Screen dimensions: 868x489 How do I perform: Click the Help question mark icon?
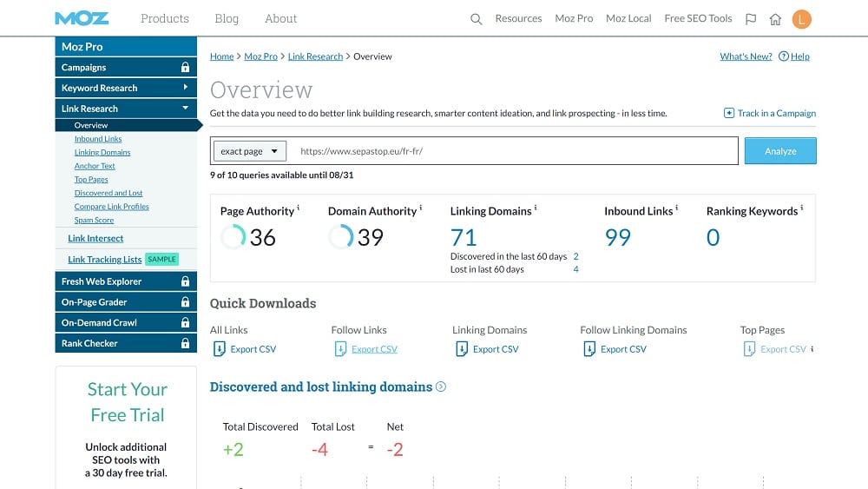(x=783, y=56)
